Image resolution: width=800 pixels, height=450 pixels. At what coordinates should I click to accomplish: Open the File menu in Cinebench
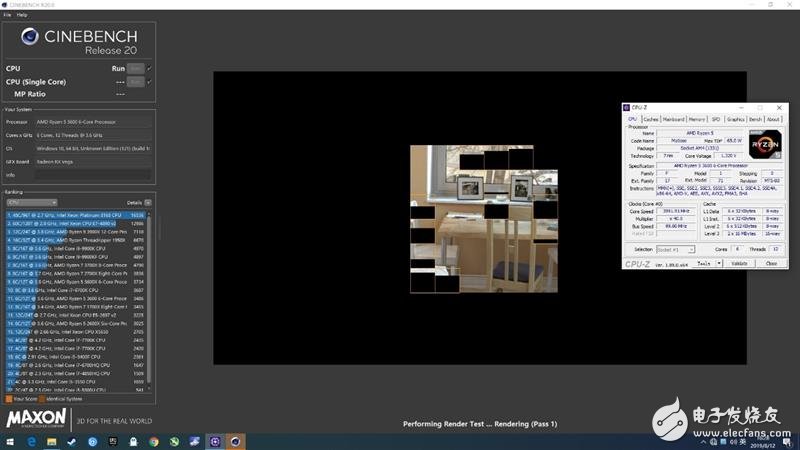[x=7, y=15]
